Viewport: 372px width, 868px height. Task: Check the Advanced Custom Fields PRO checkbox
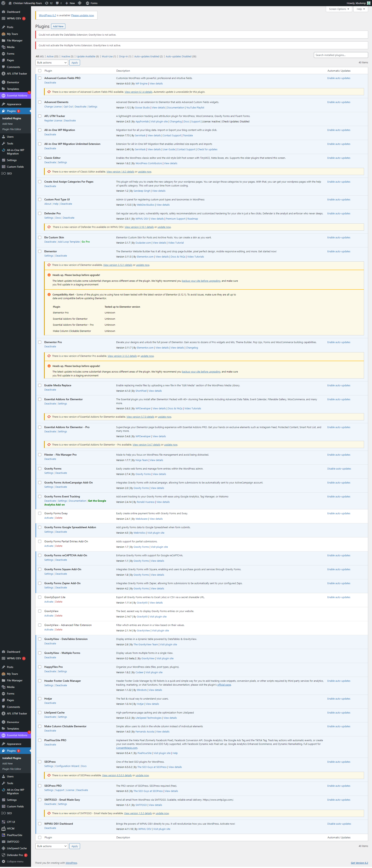pyautogui.click(x=40, y=78)
